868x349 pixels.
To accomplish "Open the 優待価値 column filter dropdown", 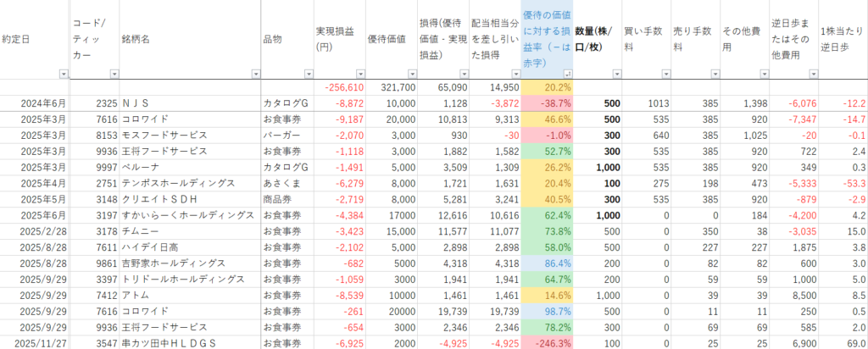I will (411, 74).
